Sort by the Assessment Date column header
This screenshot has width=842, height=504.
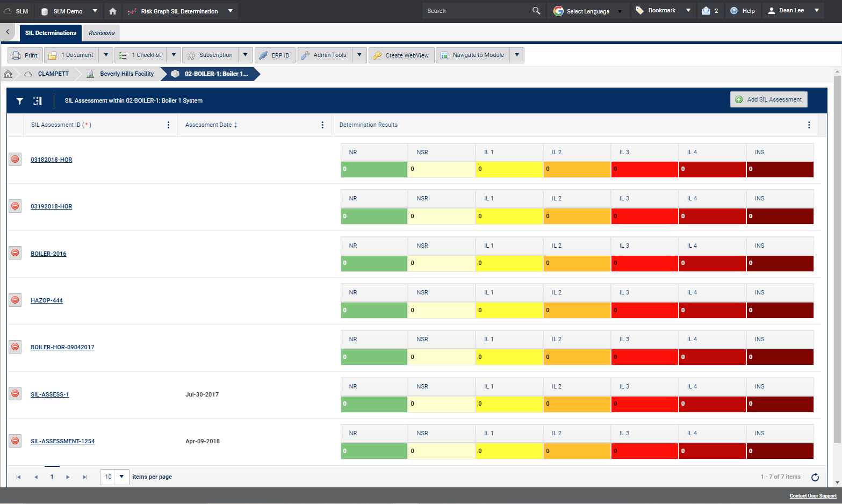click(208, 125)
